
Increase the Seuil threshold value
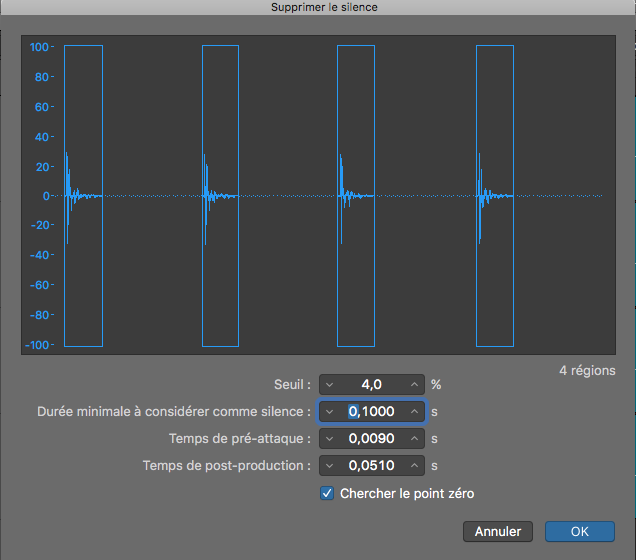coord(414,384)
